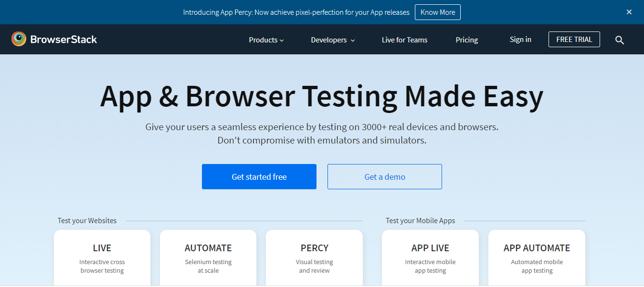Open the PERCY product card

pyautogui.click(x=314, y=258)
